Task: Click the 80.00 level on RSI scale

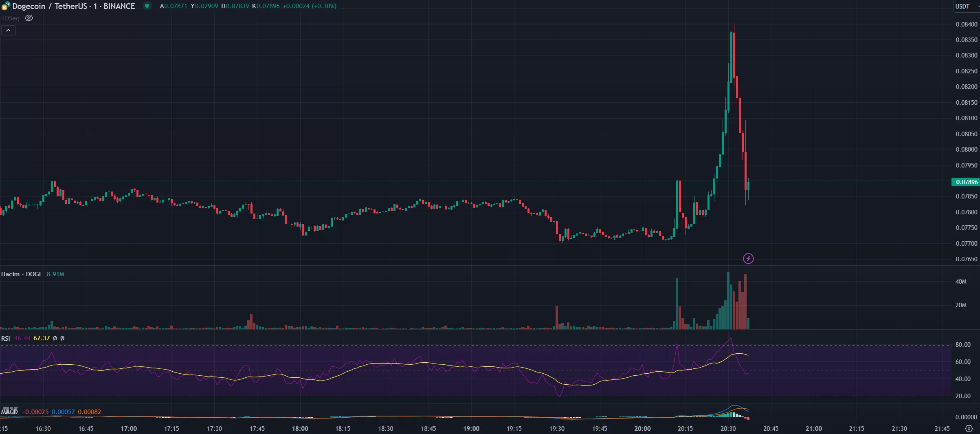Action: point(963,345)
